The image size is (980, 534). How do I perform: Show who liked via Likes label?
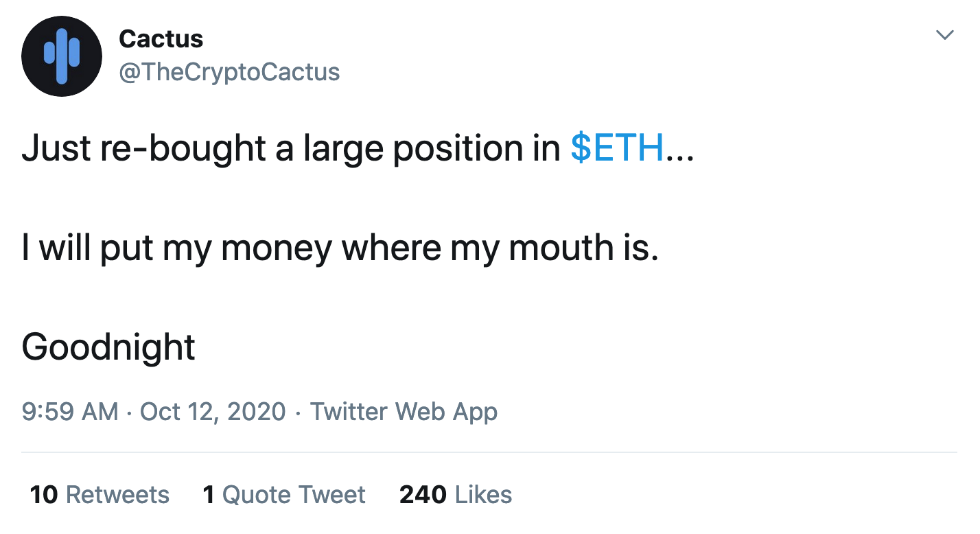[x=483, y=495]
